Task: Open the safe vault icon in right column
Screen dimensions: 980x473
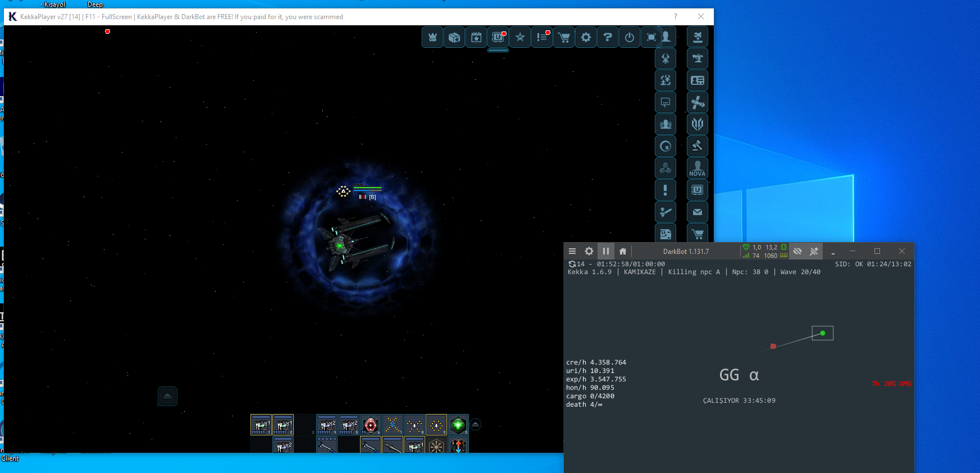Action: (698, 190)
